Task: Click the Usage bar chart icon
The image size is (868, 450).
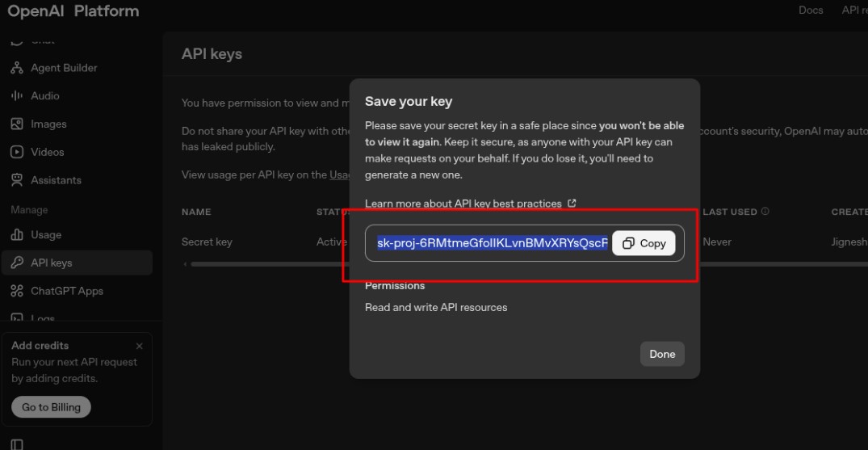Action: pyautogui.click(x=16, y=235)
